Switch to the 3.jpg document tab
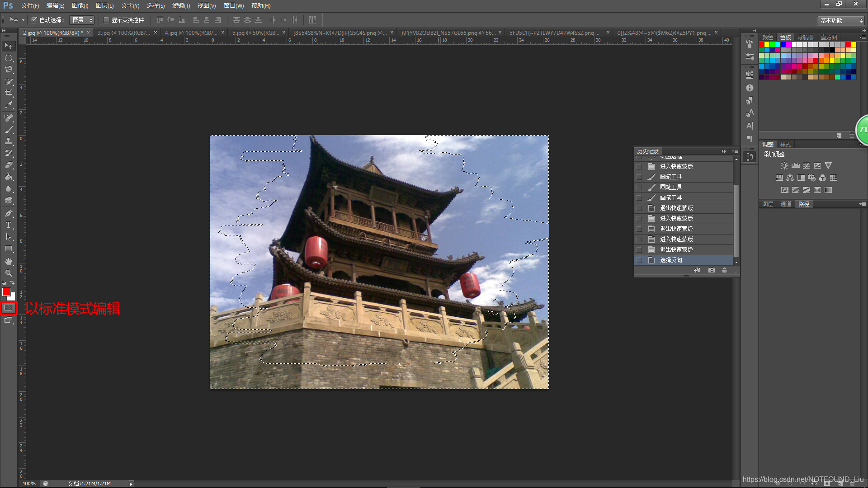The width and height of the screenshot is (868, 488). [123, 33]
